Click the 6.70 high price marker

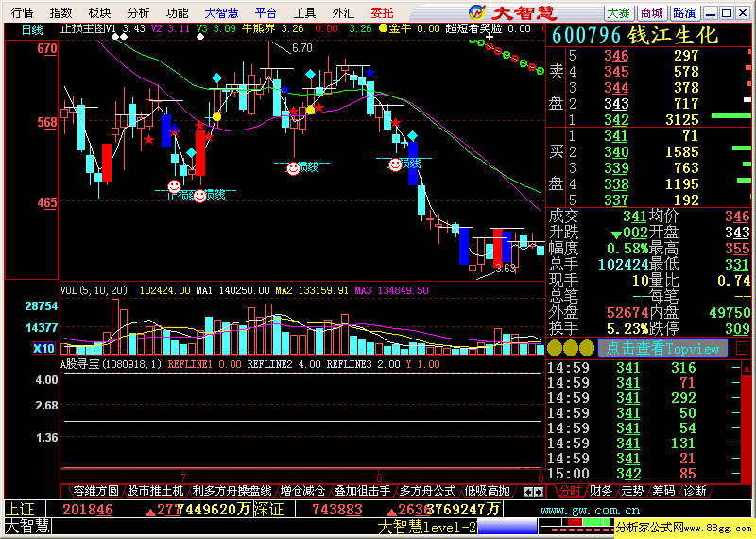click(x=301, y=48)
